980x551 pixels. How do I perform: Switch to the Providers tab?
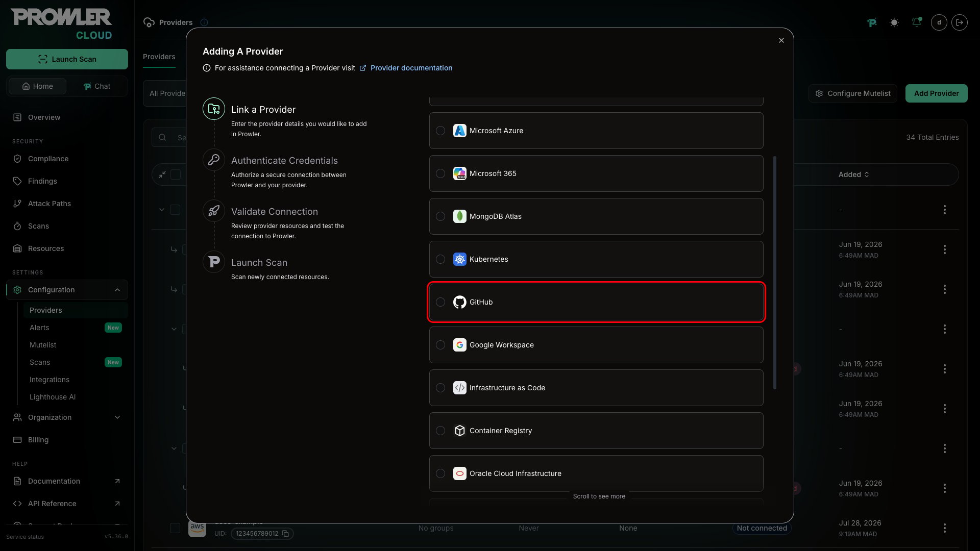159,57
